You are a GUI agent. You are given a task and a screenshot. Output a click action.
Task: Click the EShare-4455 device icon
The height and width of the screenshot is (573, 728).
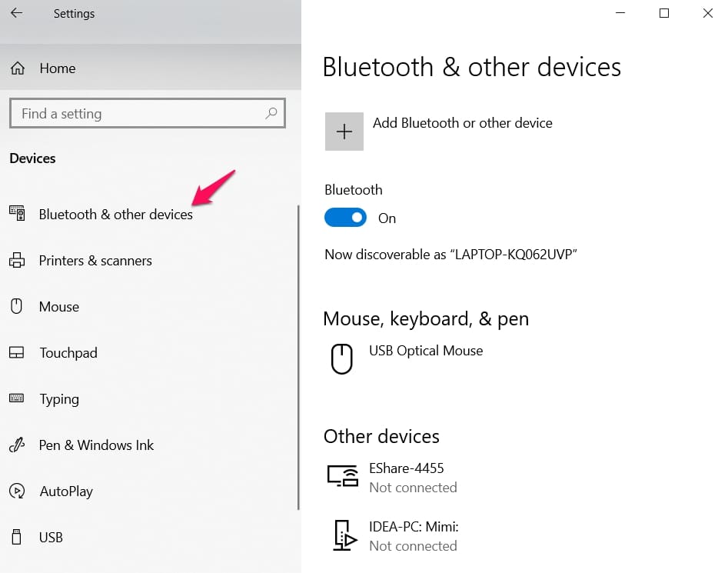(343, 477)
